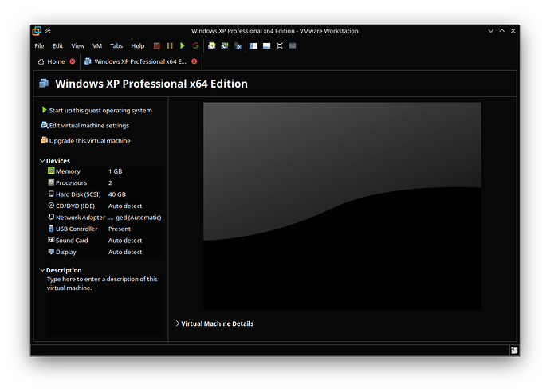Click the USB Controller device icon
The image size is (550, 392).
coord(51,229)
